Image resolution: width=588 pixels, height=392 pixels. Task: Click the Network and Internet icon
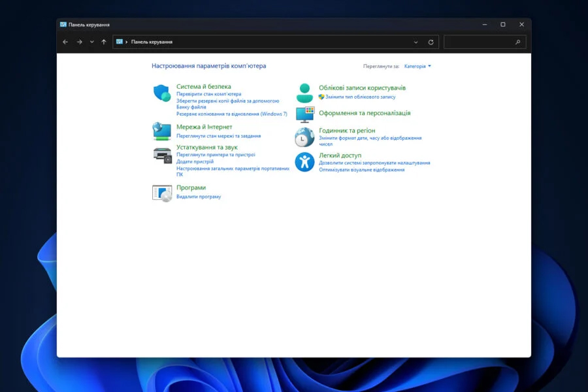click(x=161, y=131)
